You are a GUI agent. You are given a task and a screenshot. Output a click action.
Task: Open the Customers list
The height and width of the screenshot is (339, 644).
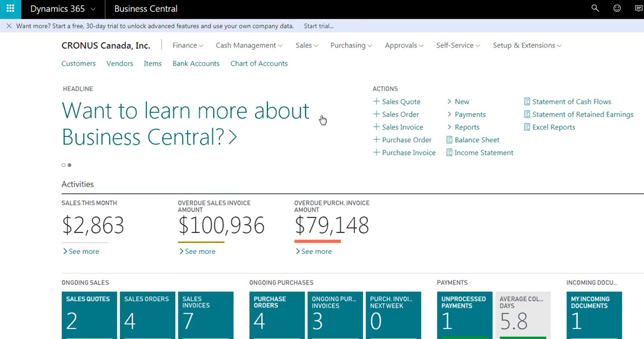pyautogui.click(x=79, y=63)
